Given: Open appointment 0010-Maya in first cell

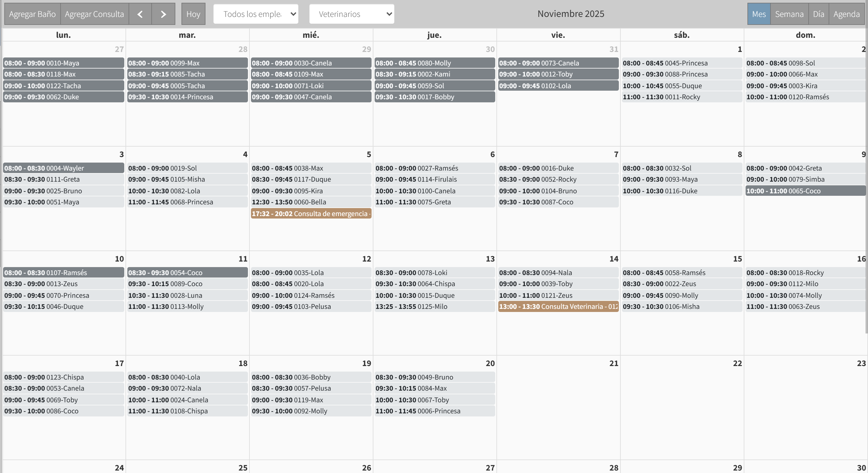Looking at the screenshot, I should click(x=63, y=63).
